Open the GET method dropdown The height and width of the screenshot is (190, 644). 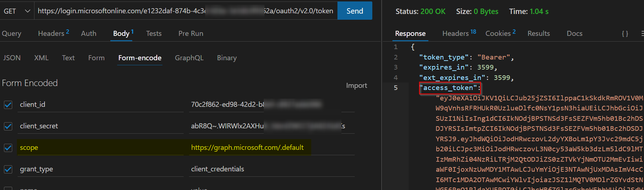tap(17, 11)
